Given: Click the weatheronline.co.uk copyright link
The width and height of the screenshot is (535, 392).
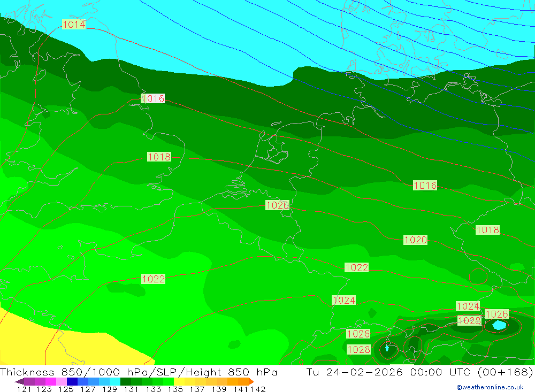Looking at the screenshot, I should coord(490,387).
